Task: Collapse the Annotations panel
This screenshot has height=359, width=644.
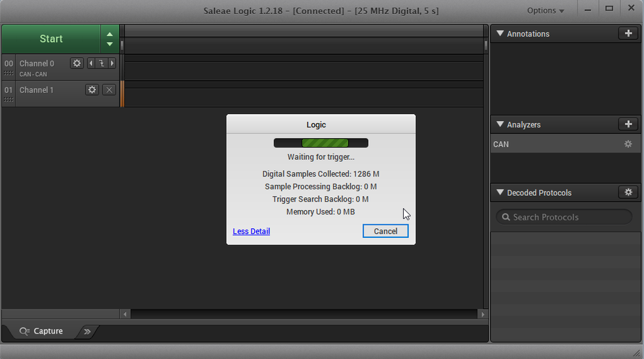Action: tap(500, 34)
